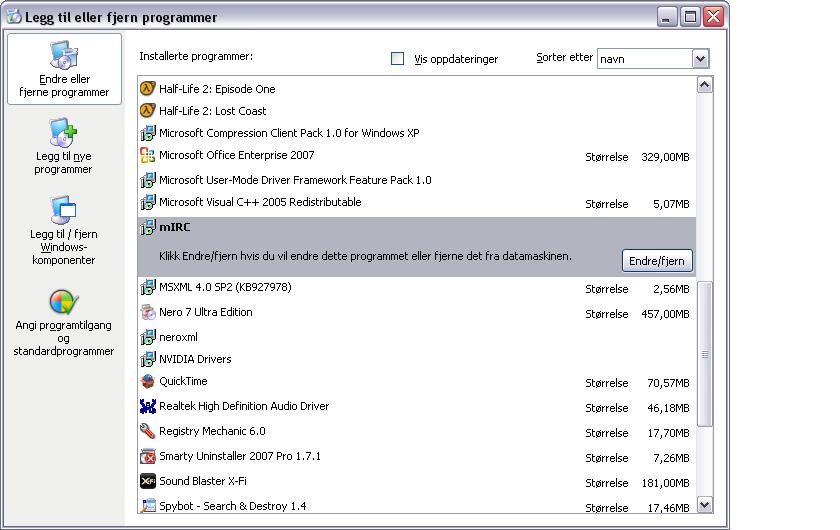Click the Installerte programmer label
The height and width of the screenshot is (530, 840).
(x=196, y=56)
